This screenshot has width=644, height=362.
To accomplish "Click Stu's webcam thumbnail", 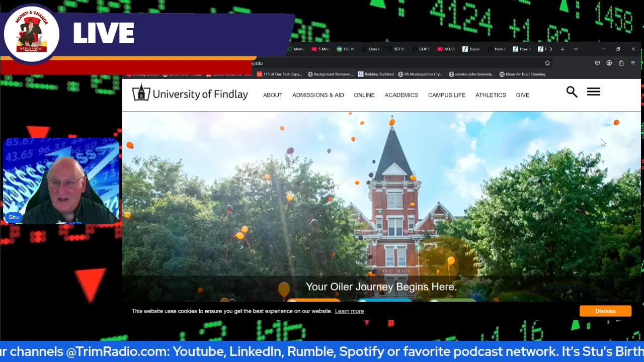I will pyautogui.click(x=61, y=180).
